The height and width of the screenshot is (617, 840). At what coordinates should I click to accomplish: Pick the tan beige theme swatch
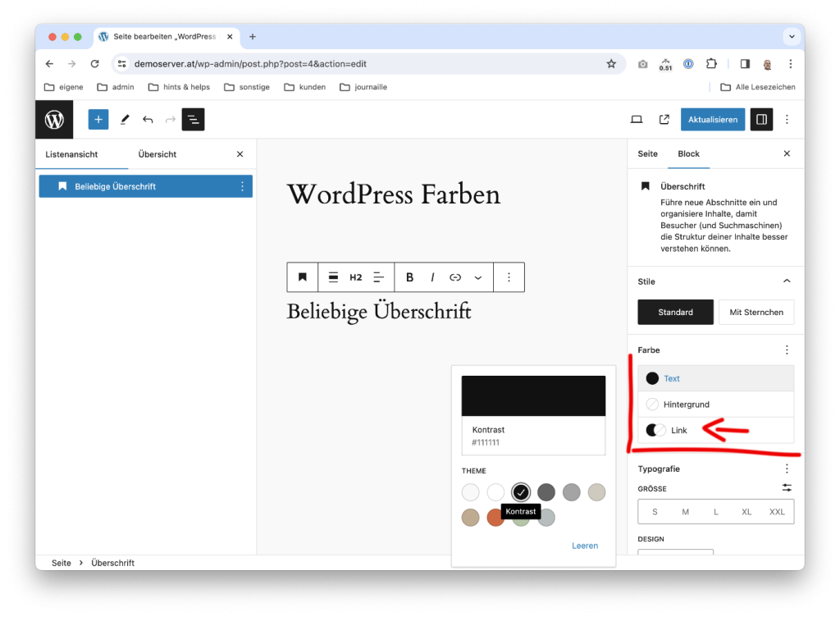coord(470,518)
